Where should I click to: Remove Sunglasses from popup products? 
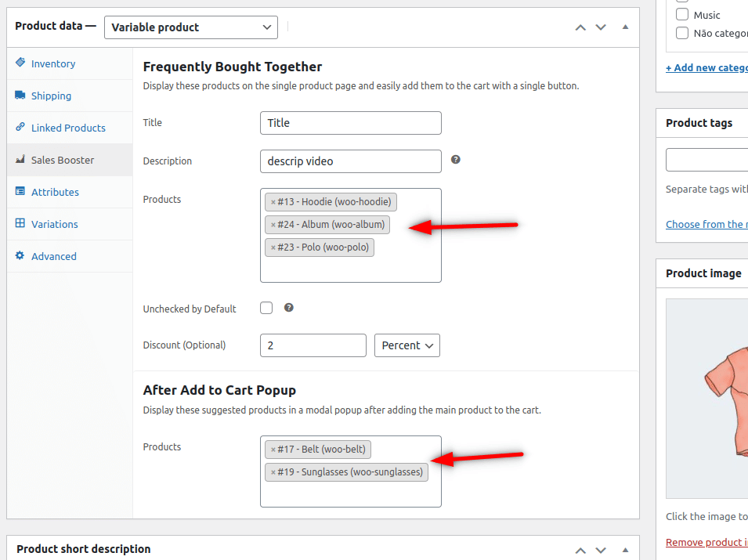(x=273, y=472)
